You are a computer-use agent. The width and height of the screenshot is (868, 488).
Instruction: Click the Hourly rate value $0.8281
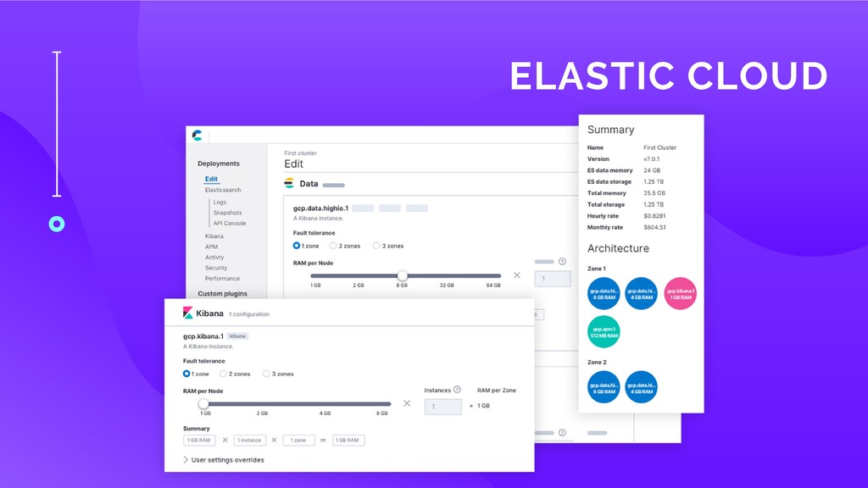(654, 216)
